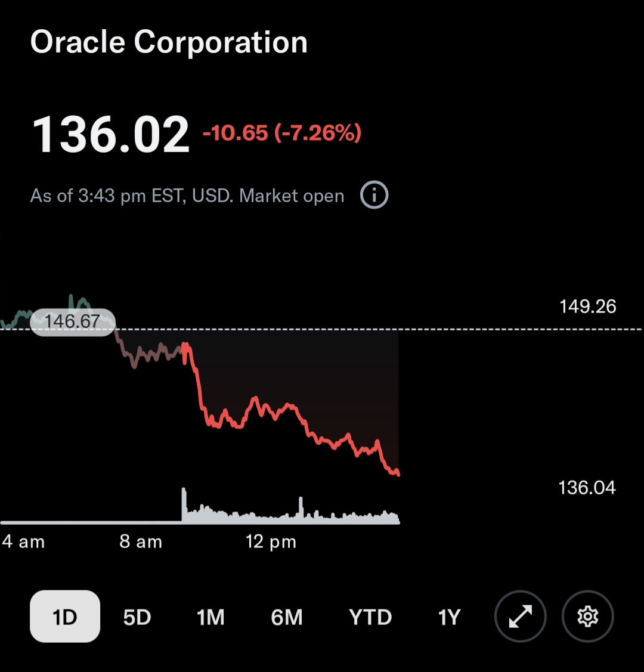This screenshot has width=644, height=672.
Task: Tap the 146.67 previous close label
Action: [x=72, y=321]
